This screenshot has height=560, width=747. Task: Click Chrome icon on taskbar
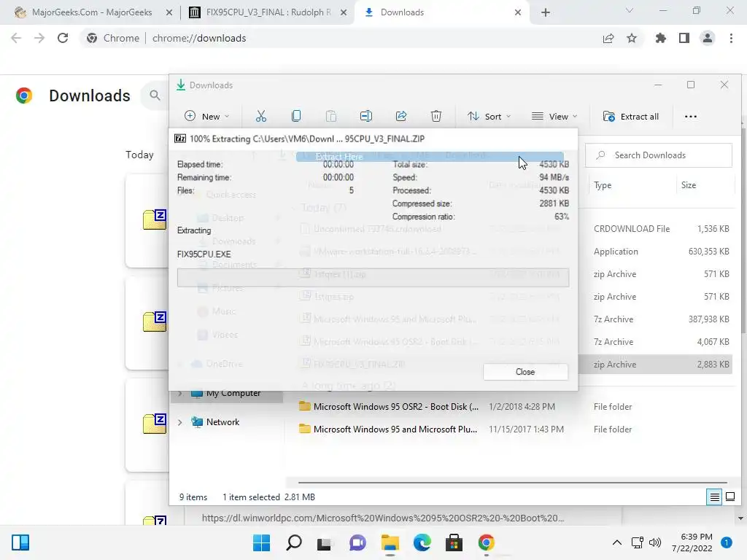pyautogui.click(x=486, y=542)
